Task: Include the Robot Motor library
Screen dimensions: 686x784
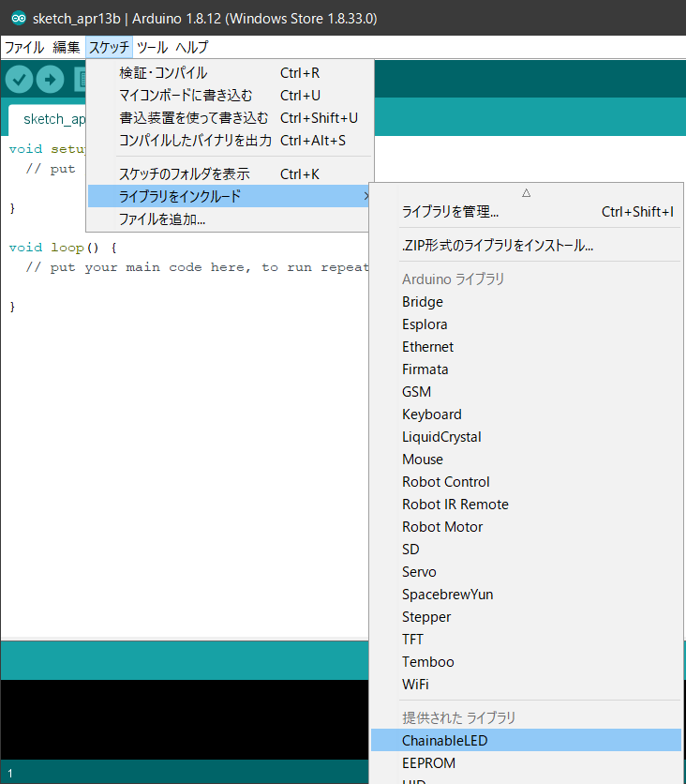Action: tap(526, 527)
